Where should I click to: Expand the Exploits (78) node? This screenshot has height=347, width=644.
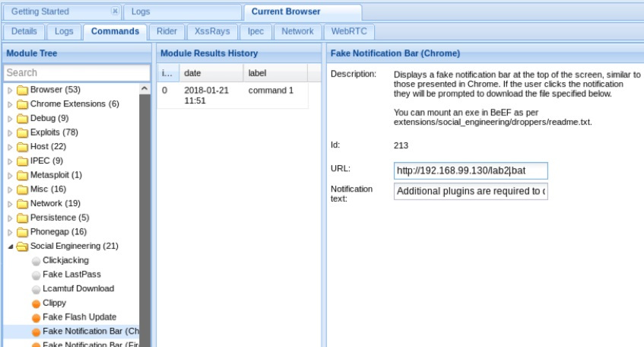tap(10, 133)
